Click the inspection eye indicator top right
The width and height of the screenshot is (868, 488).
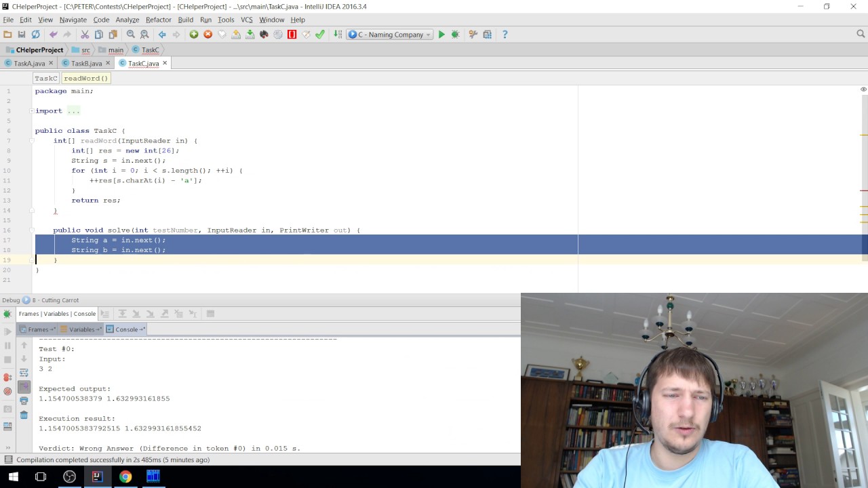(x=863, y=89)
